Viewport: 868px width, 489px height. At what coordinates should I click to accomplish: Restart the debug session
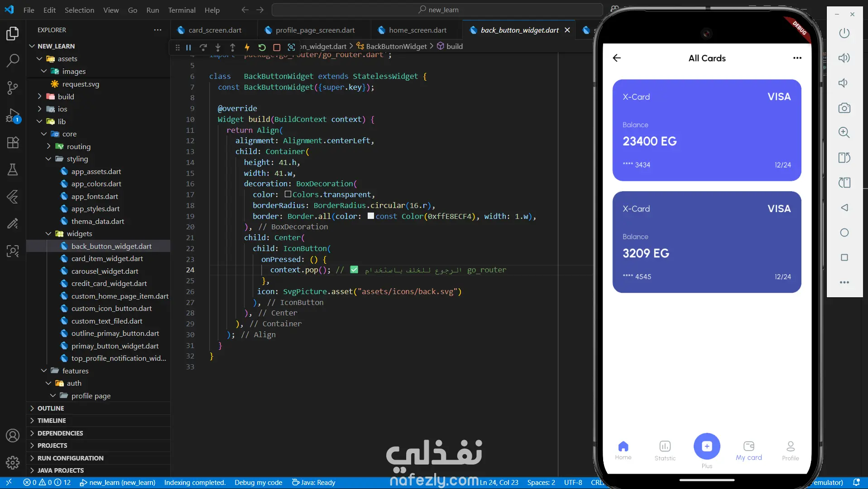(x=262, y=47)
